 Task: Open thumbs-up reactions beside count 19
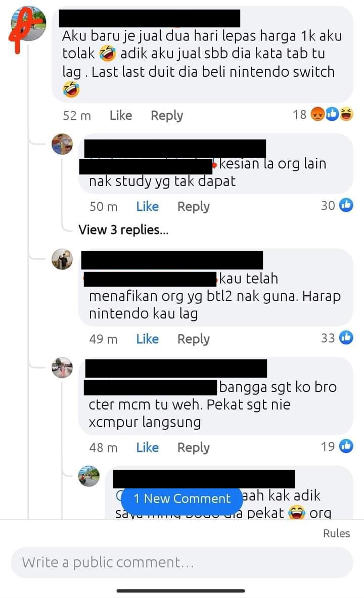click(346, 446)
